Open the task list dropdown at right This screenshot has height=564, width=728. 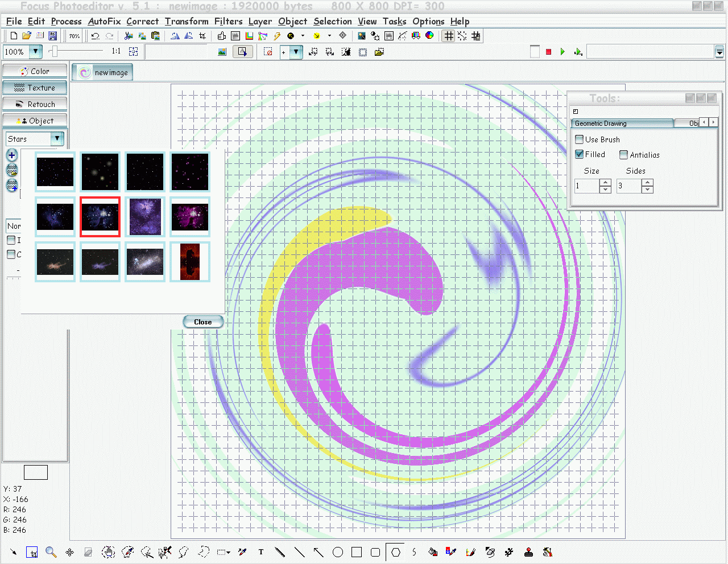point(719,52)
